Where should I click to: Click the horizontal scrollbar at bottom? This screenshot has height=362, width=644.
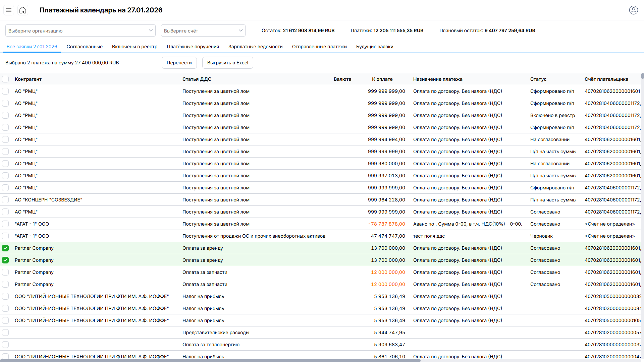210,361
